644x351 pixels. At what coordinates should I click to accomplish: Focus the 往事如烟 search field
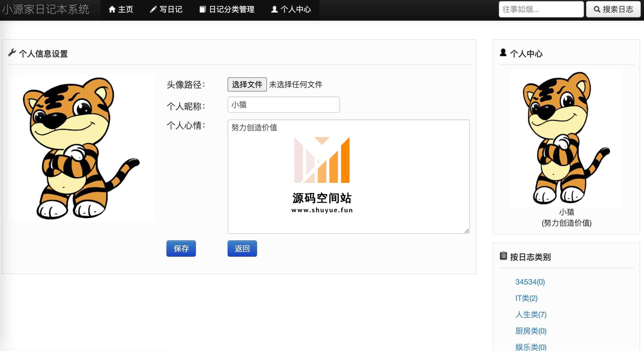(x=541, y=10)
